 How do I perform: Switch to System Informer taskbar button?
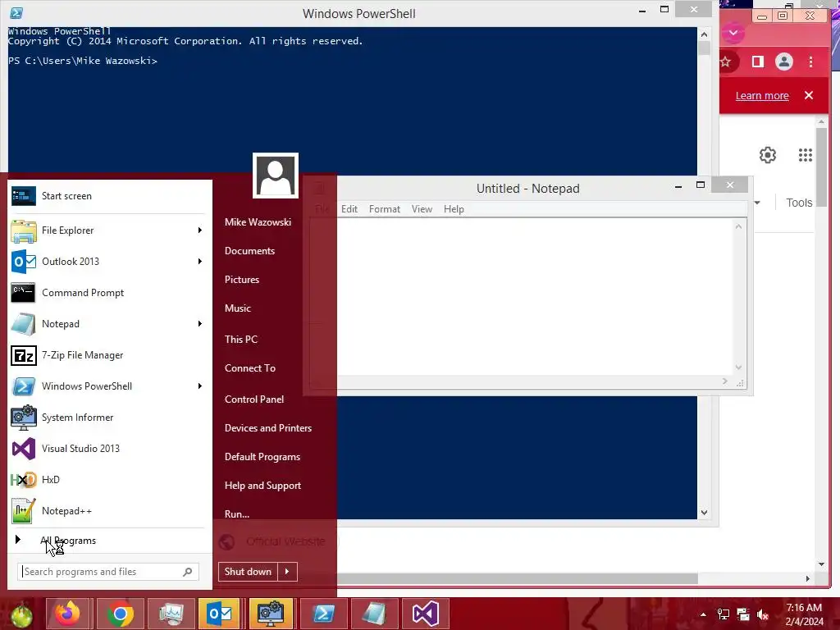(271, 614)
